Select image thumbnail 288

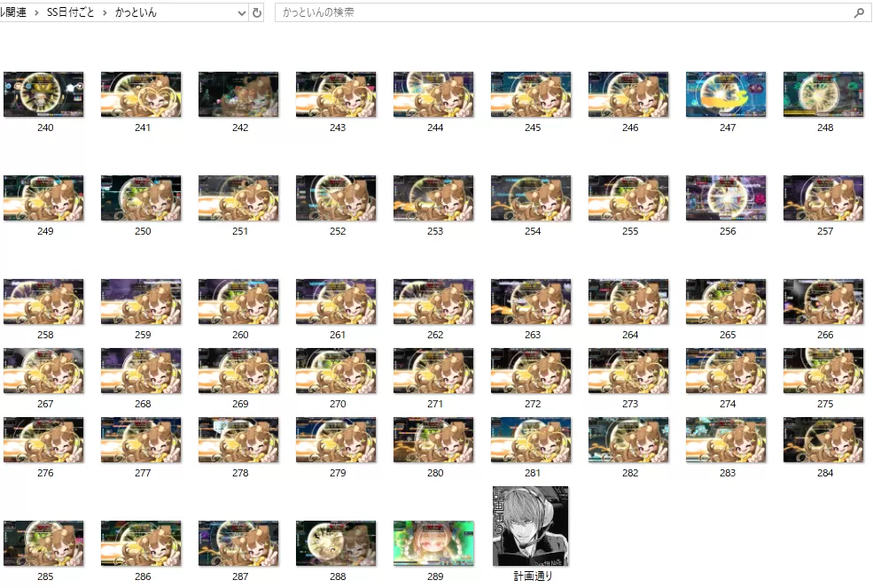pos(336,543)
